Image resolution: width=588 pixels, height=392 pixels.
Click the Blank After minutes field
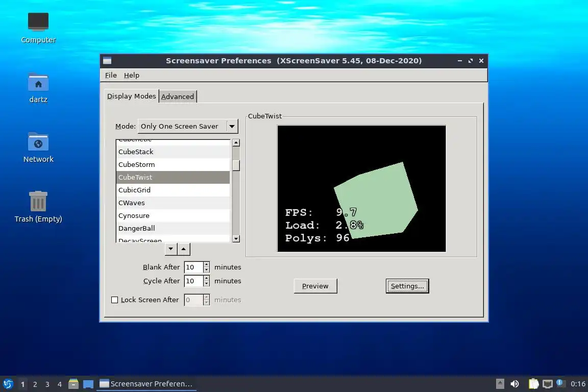point(194,267)
